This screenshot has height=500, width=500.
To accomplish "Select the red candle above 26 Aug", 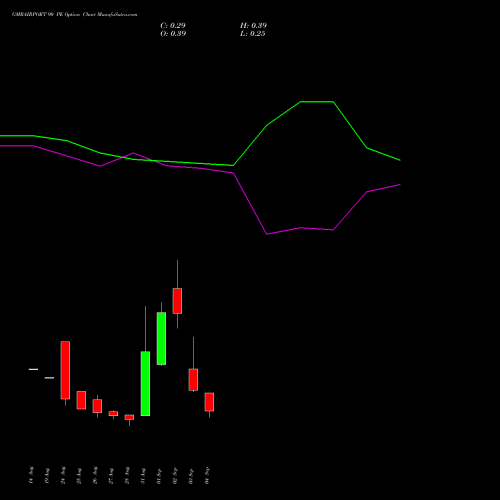I will point(97,406).
